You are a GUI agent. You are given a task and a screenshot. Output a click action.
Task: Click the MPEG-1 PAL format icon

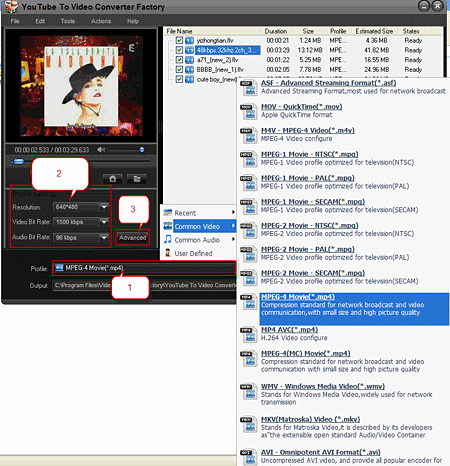click(x=249, y=183)
